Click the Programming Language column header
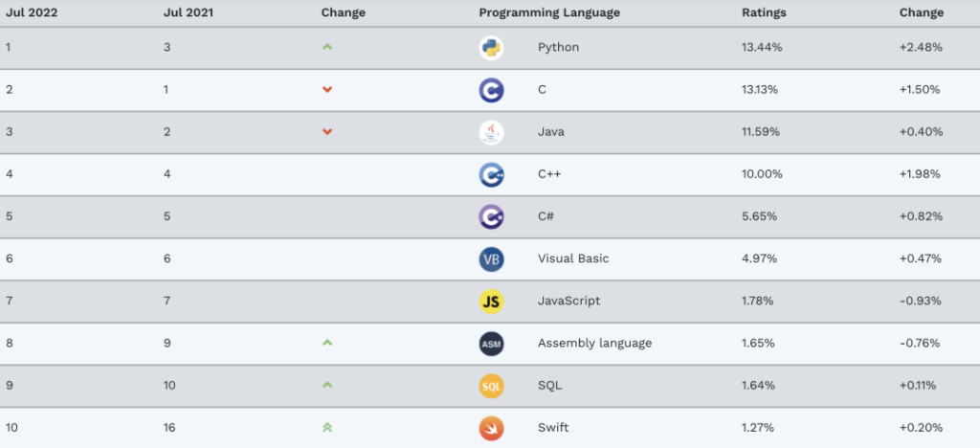This screenshot has width=980, height=448. point(548,12)
